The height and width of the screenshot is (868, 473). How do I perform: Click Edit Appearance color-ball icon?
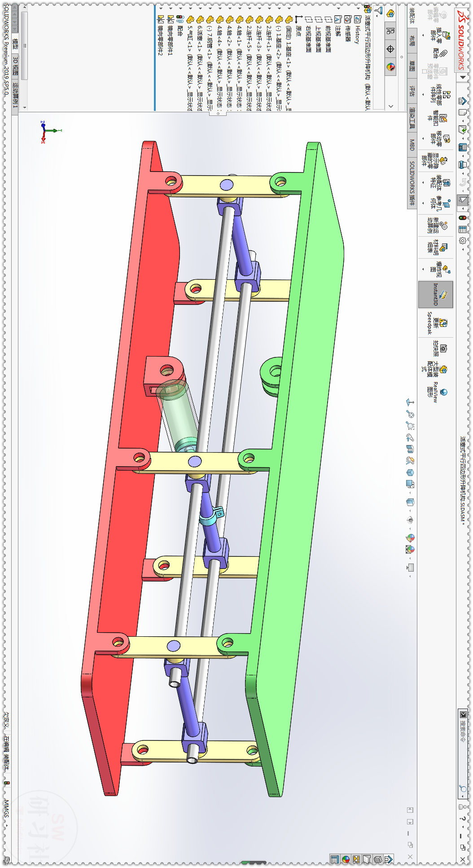[410, 538]
